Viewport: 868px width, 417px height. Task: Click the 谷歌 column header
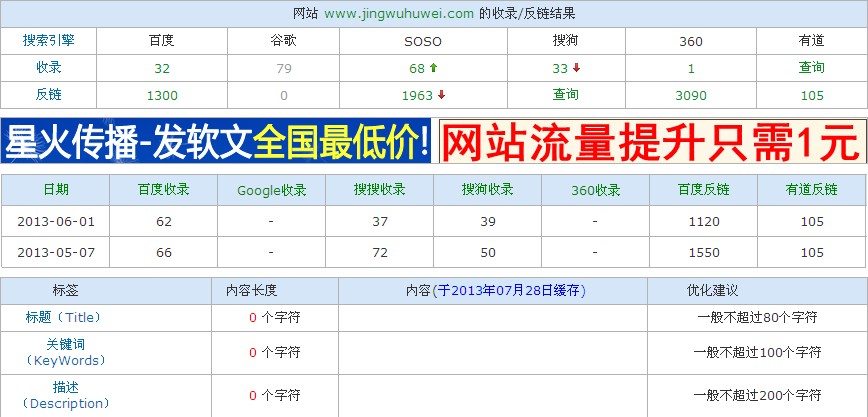coord(283,40)
